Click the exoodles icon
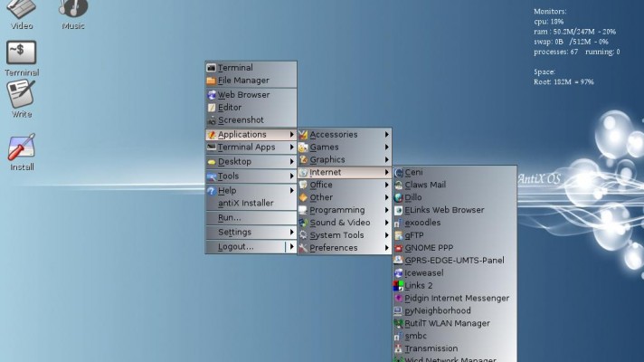Image resolution: width=644 pixels, height=362 pixels. (x=398, y=223)
